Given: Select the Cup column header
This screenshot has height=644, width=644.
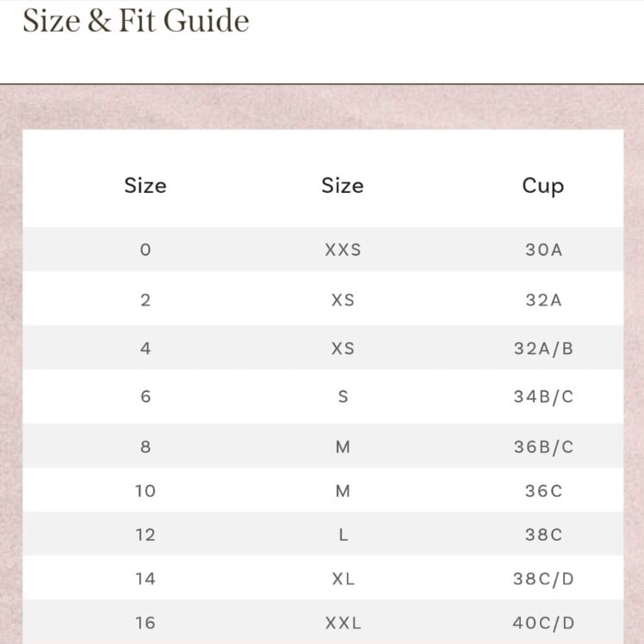Looking at the screenshot, I should (543, 186).
